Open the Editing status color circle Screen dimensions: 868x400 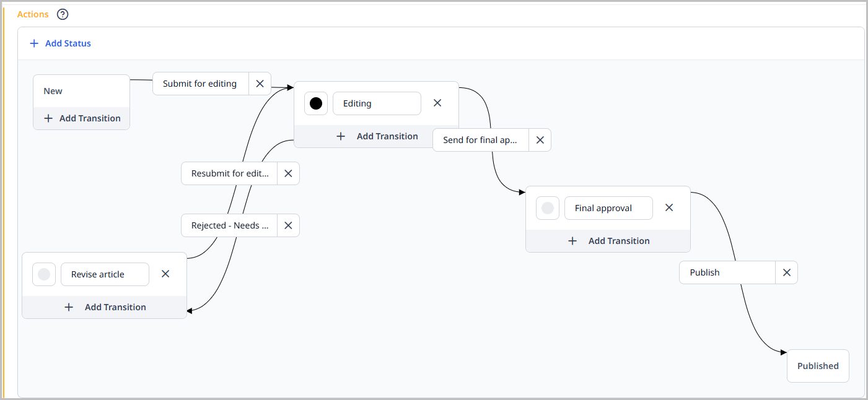tap(315, 103)
